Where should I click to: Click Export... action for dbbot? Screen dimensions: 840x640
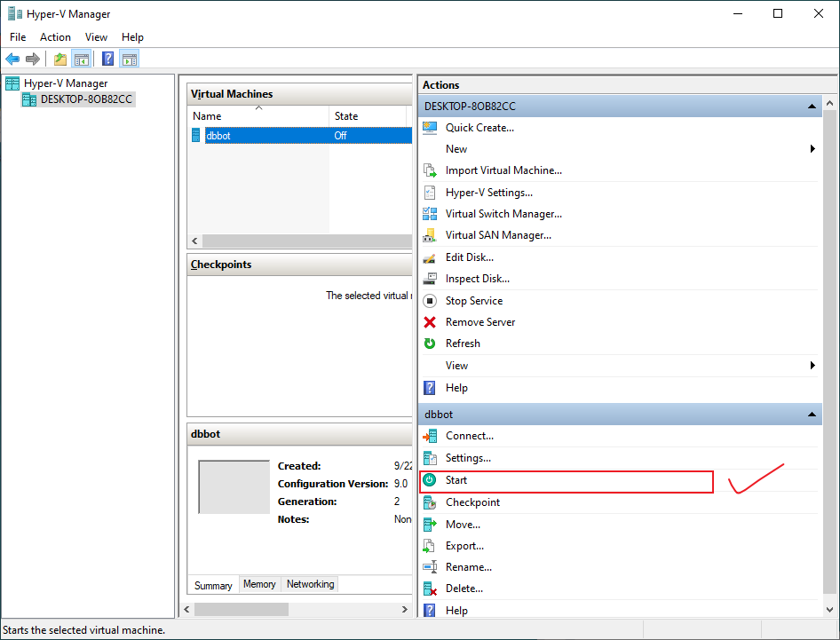click(x=464, y=546)
